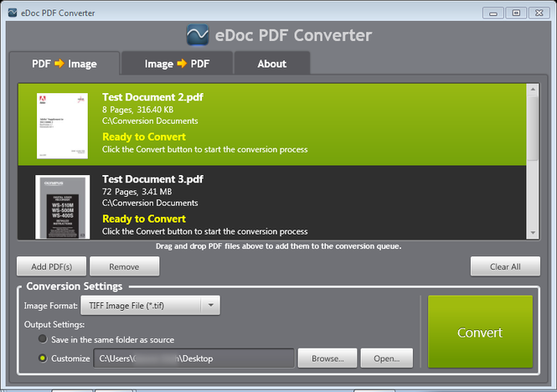
Task: Click Ready to Convert under Test Document 3
Action: 144,219
